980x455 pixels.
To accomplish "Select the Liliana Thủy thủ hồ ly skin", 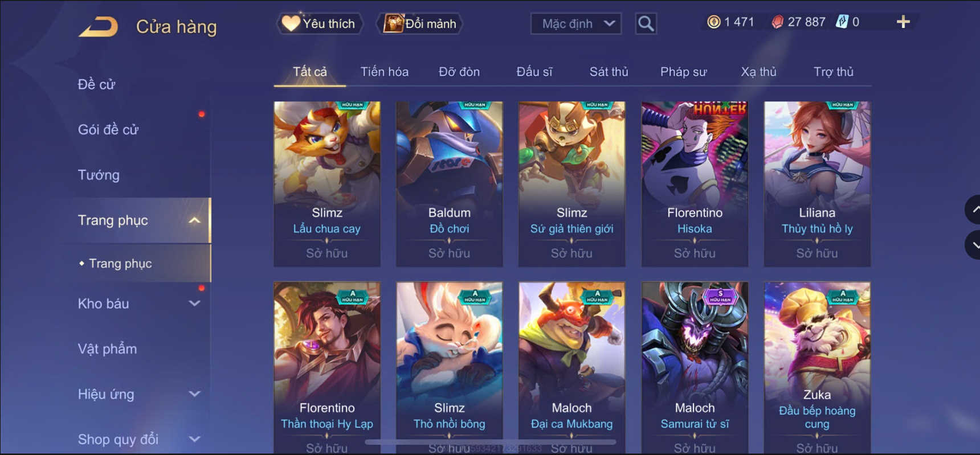I will (817, 184).
